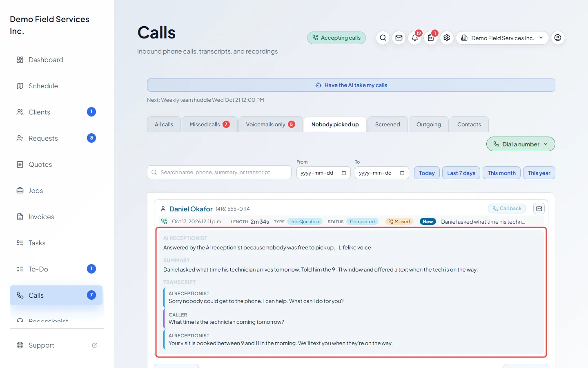Open Quotes in sidebar
588x368 pixels.
pyautogui.click(x=56, y=164)
